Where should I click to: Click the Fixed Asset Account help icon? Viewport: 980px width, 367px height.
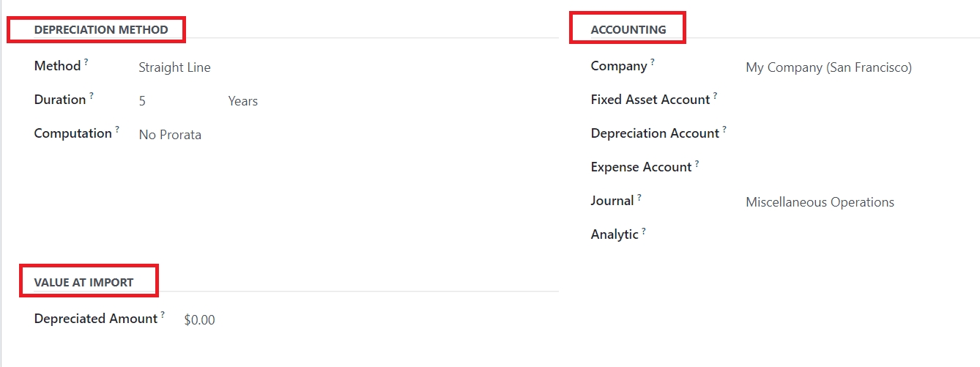pyautogui.click(x=716, y=96)
